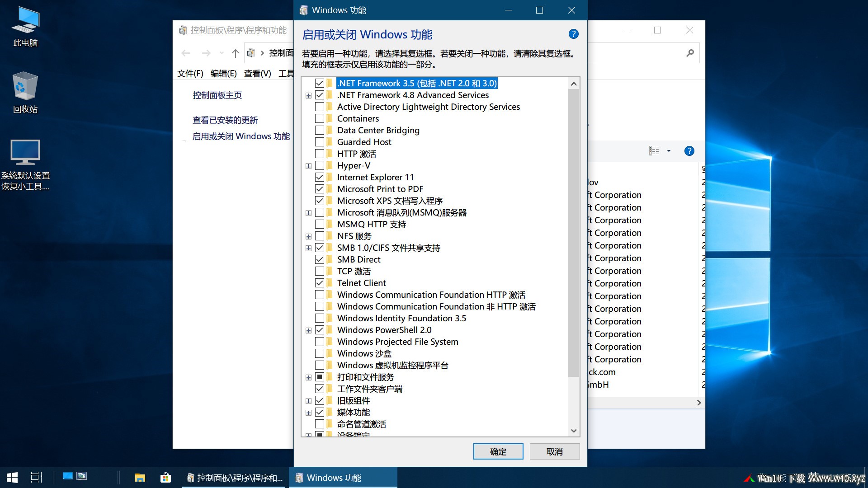Select the Recycle Bin desktop icon
This screenshot has height=488, width=868.
(25, 93)
